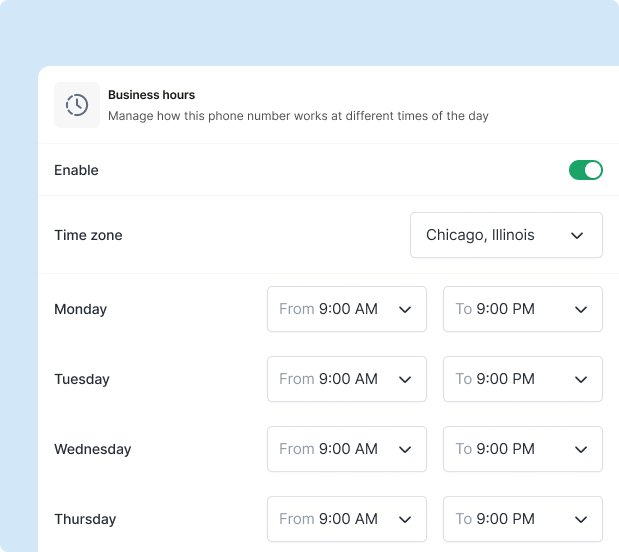The height and width of the screenshot is (552, 619).
Task: Click the Wednesday label
Action: pyautogui.click(x=93, y=449)
